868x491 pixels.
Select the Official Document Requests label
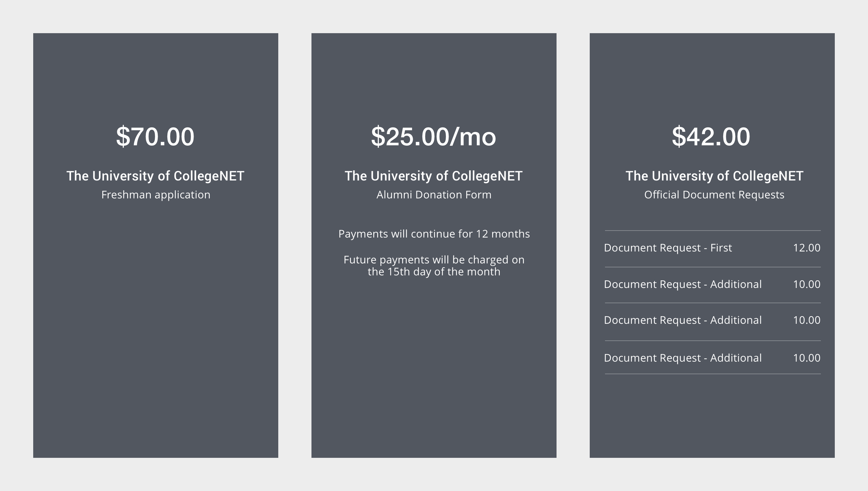coord(714,195)
